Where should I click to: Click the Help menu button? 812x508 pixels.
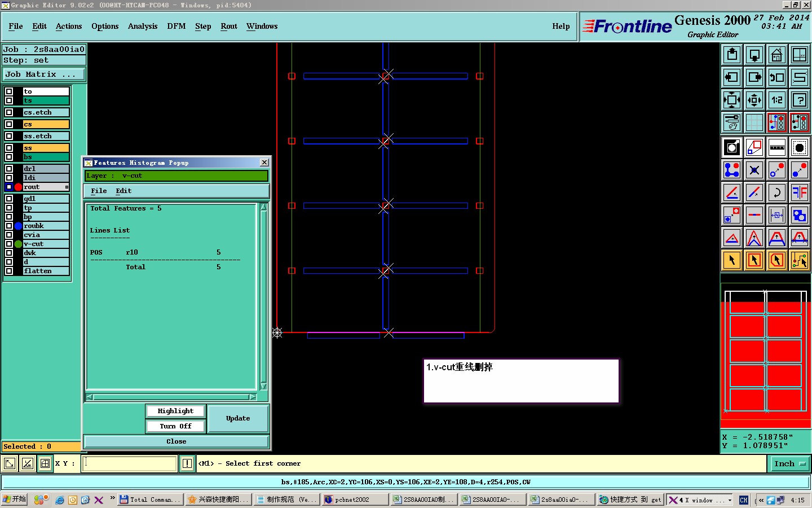[x=561, y=27]
